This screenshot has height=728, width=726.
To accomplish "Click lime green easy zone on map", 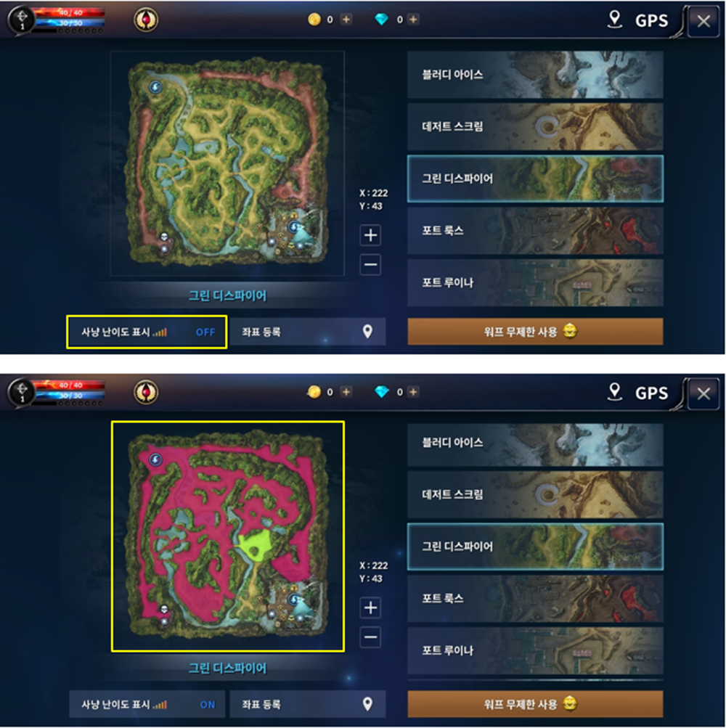I will pos(256,544).
